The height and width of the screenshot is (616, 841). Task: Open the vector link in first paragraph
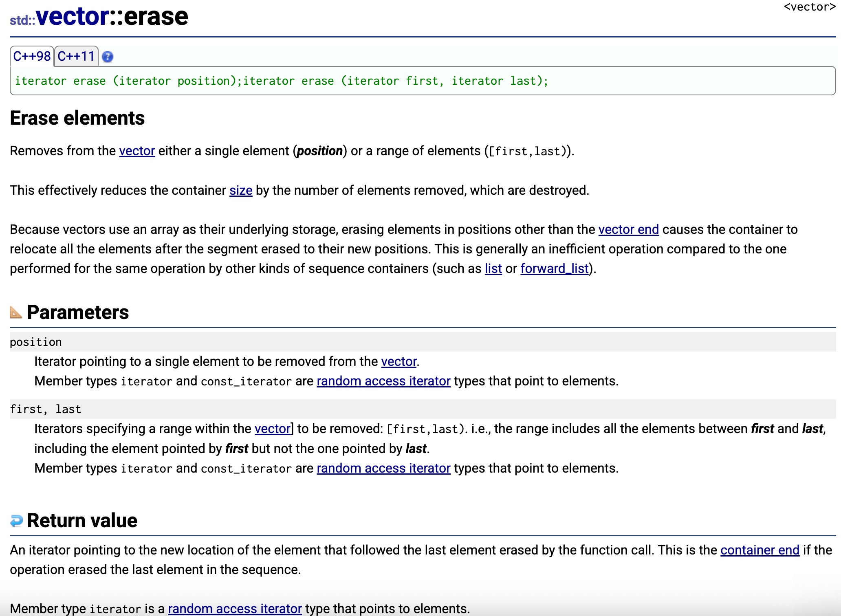pyautogui.click(x=137, y=151)
